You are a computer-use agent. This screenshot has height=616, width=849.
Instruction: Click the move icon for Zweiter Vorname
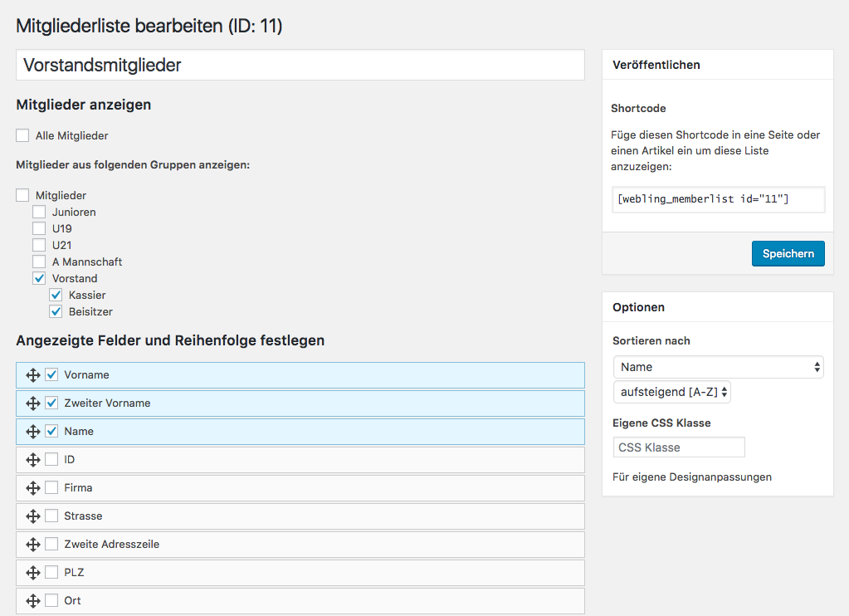[x=33, y=403]
